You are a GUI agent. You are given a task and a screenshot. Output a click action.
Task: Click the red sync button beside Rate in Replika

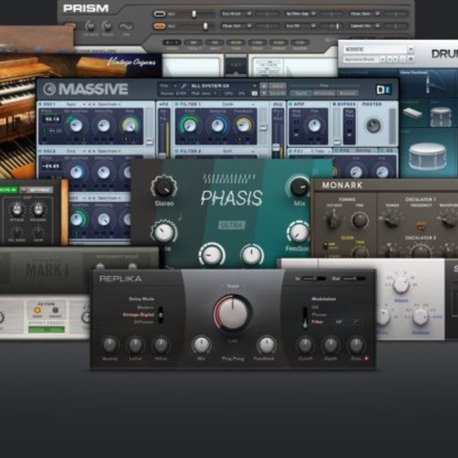[366, 359]
